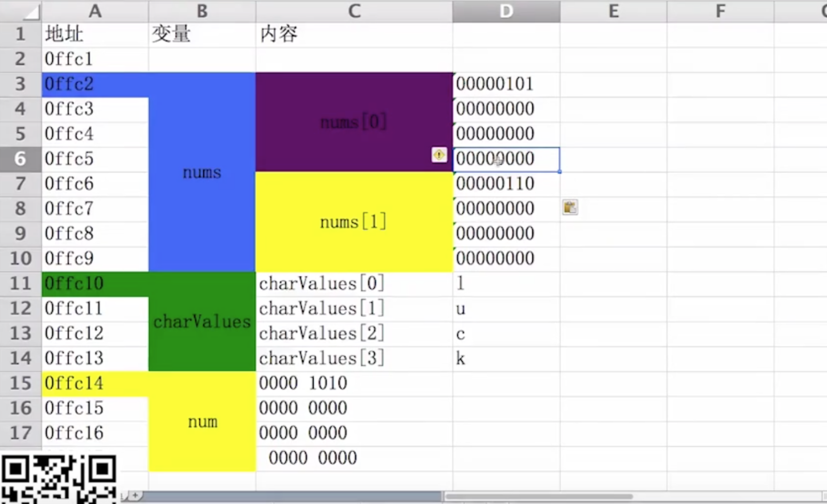Click the green charValues merged cell

coord(202,322)
